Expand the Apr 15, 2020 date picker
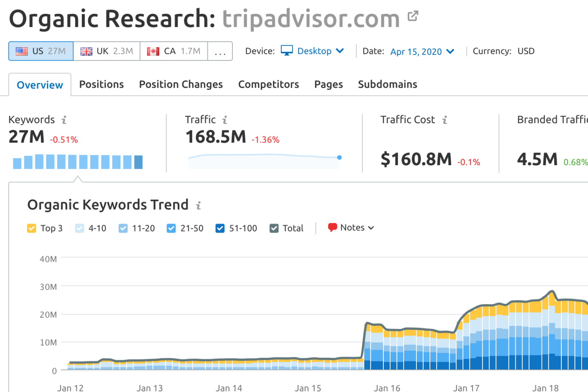 422,52
